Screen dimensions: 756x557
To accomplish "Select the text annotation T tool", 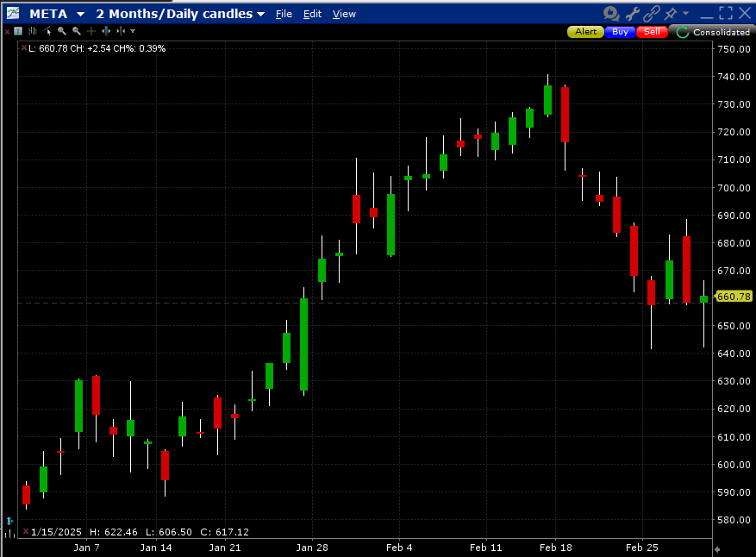I will tap(18, 31).
